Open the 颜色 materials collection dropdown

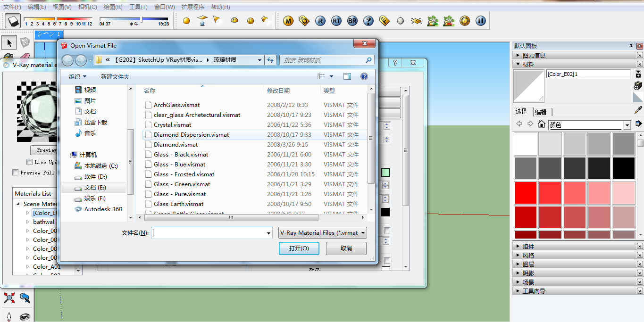click(627, 124)
